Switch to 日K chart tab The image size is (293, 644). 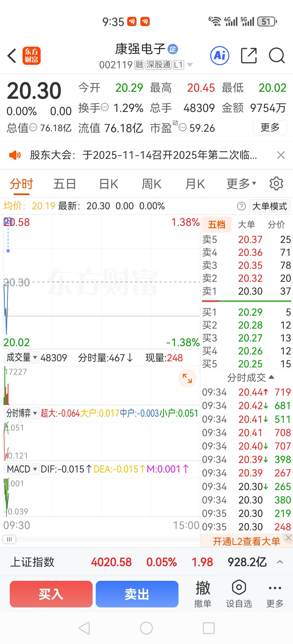[109, 184]
